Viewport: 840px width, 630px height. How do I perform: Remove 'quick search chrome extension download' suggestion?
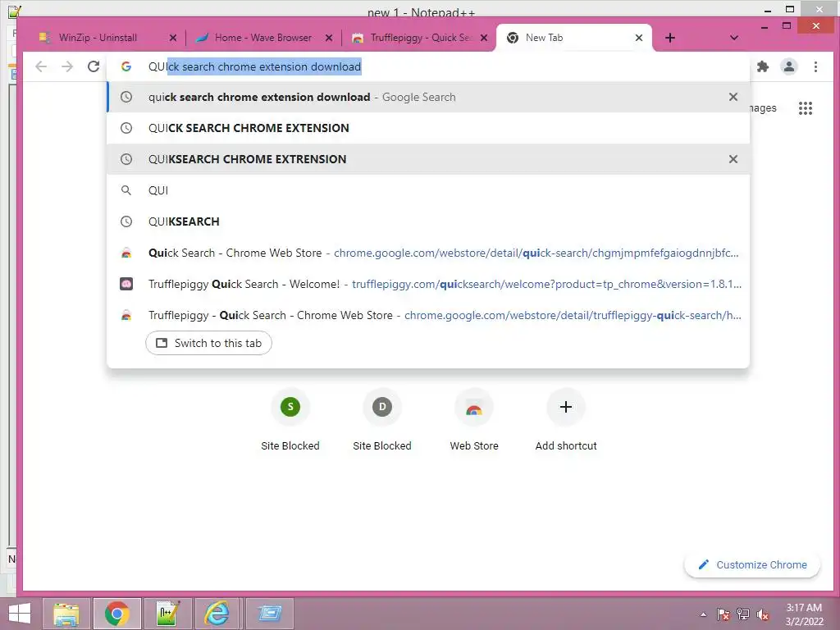(733, 97)
